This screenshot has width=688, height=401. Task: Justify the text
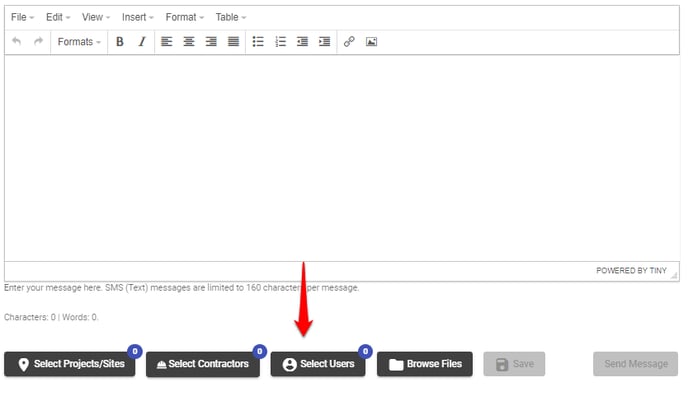pyautogui.click(x=233, y=42)
